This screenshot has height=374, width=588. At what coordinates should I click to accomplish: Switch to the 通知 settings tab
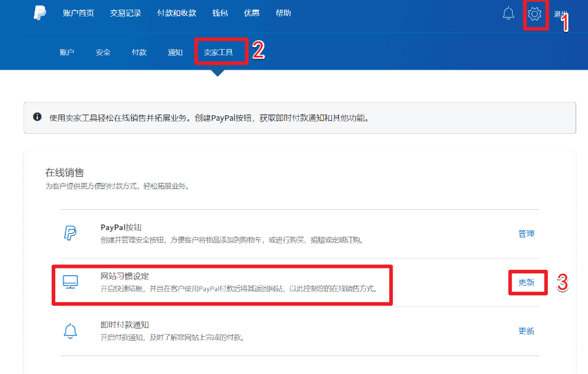coord(175,52)
